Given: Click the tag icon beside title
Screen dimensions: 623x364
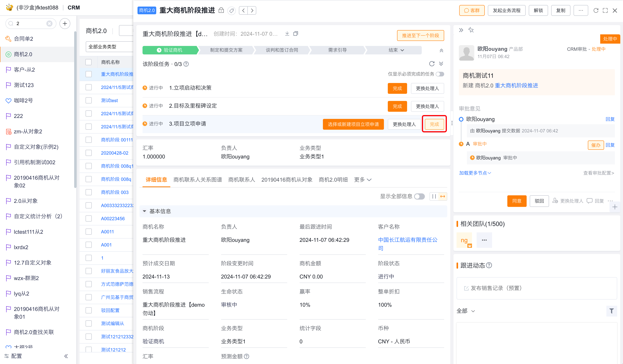Looking at the screenshot, I should pyautogui.click(x=231, y=10).
